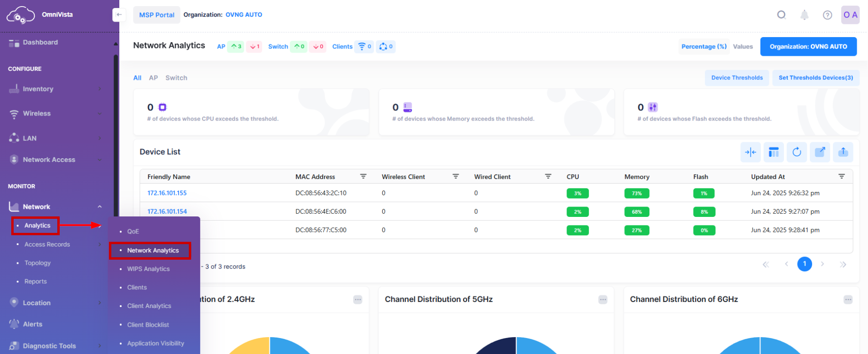This screenshot has width=868, height=354.
Task: Click the fit columns icon in Device List
Action: click(x=751, y=152)
